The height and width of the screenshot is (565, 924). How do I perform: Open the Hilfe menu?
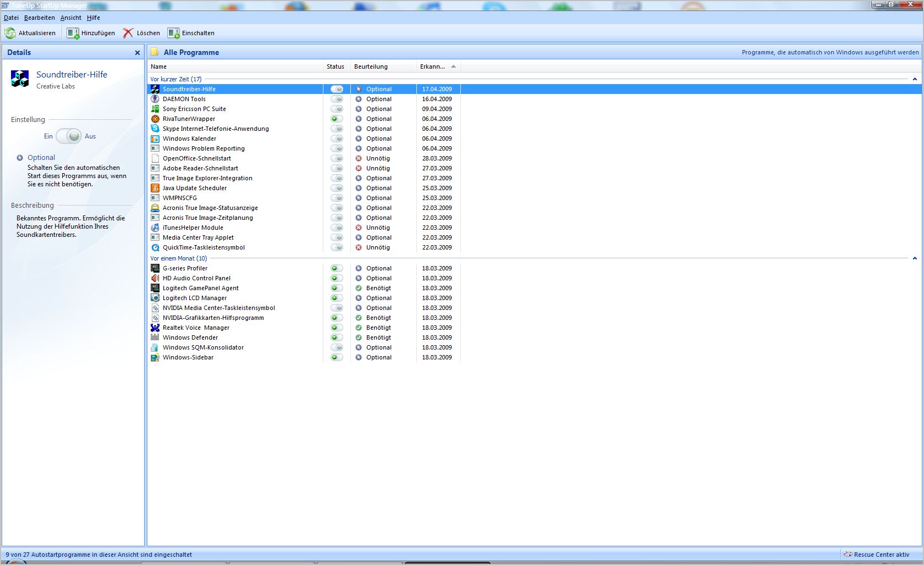tap(94, 18)
